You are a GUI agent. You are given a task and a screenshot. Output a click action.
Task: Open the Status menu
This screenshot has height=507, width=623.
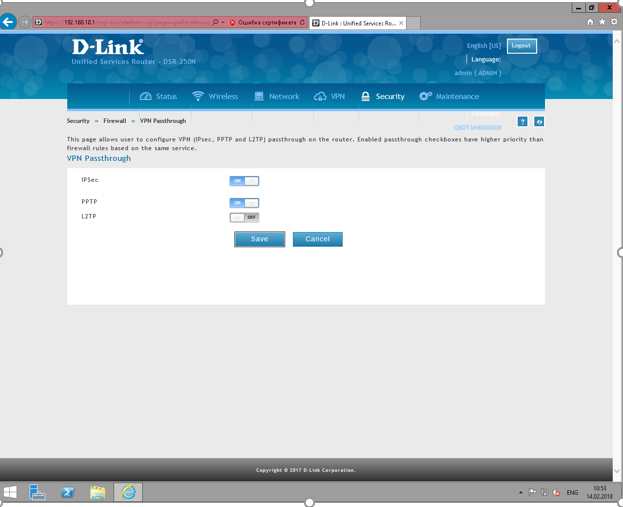[158, 97]
